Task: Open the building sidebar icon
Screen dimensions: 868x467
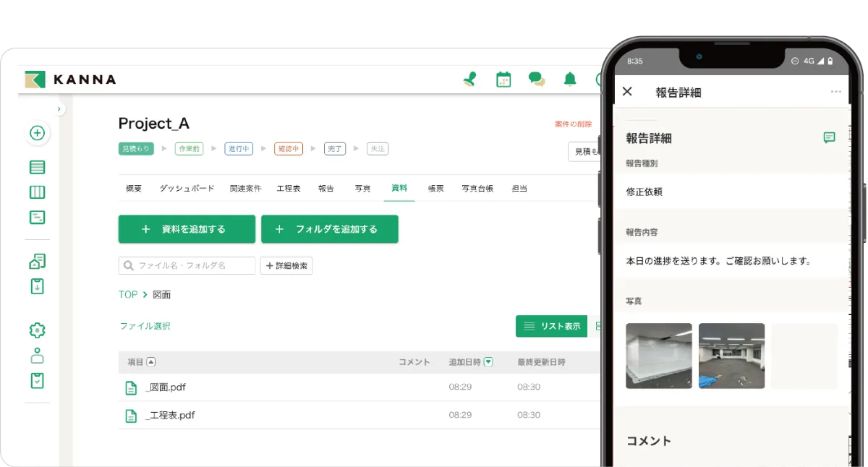Action: (x=38, y=261)
